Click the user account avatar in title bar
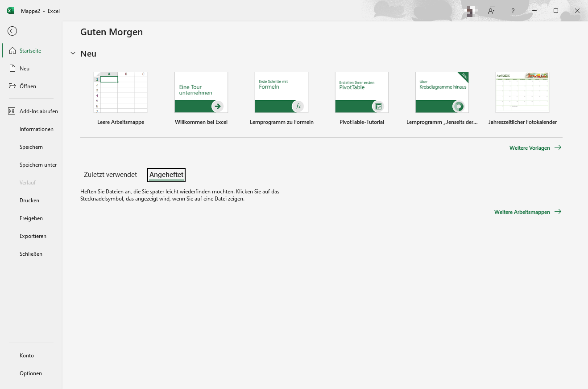Viewport: 588px width, 389px height. point(470,11)
